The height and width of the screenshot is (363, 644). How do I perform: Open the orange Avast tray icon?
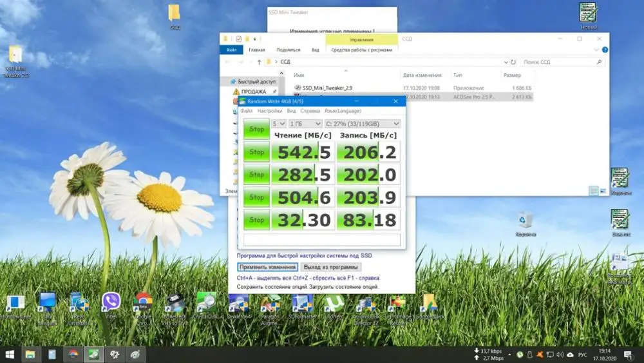coord(540,355)
